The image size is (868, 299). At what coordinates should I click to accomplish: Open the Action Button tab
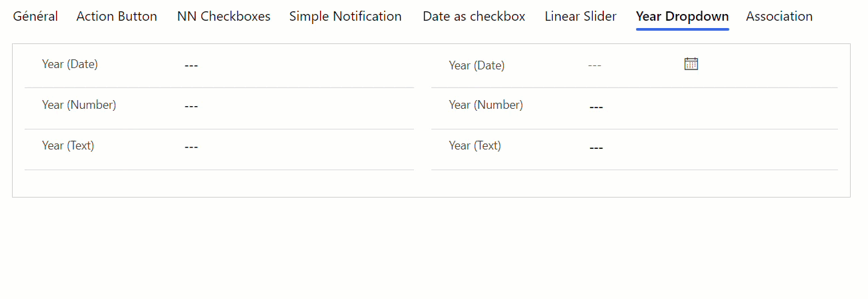pyautogui.click(x=117, y=16)
